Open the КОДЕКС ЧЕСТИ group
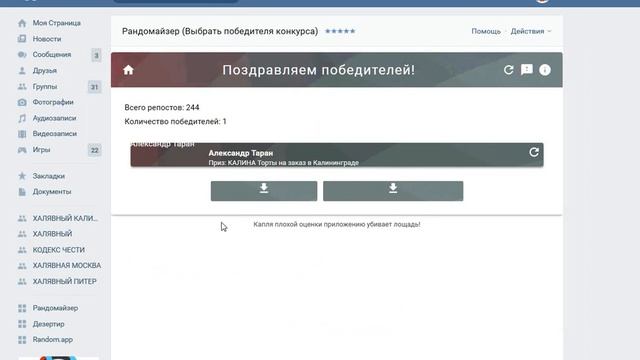This screenshot has width=640, height=360. 59,250
